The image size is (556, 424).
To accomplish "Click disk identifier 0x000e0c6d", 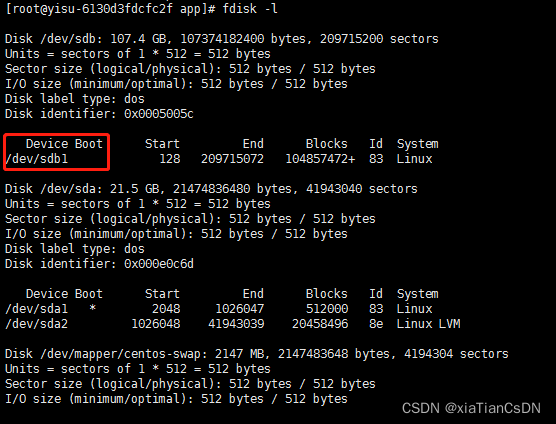I will pos(159,264).
